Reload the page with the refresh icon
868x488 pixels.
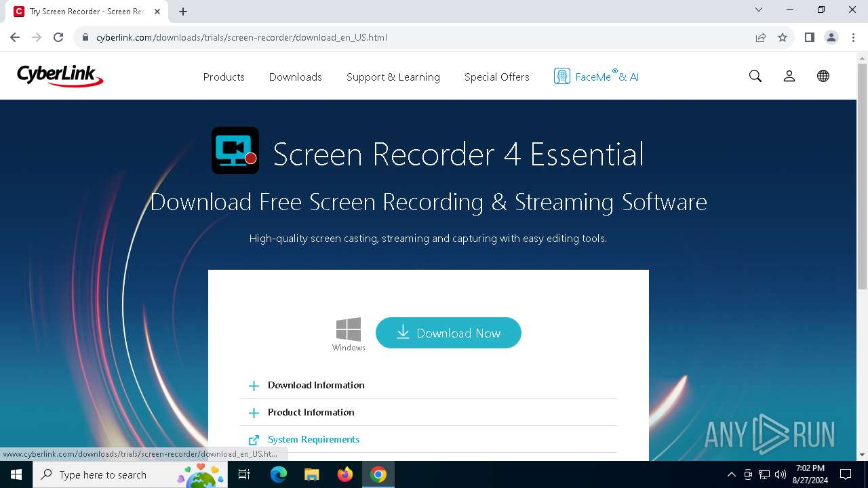[58, 37]
